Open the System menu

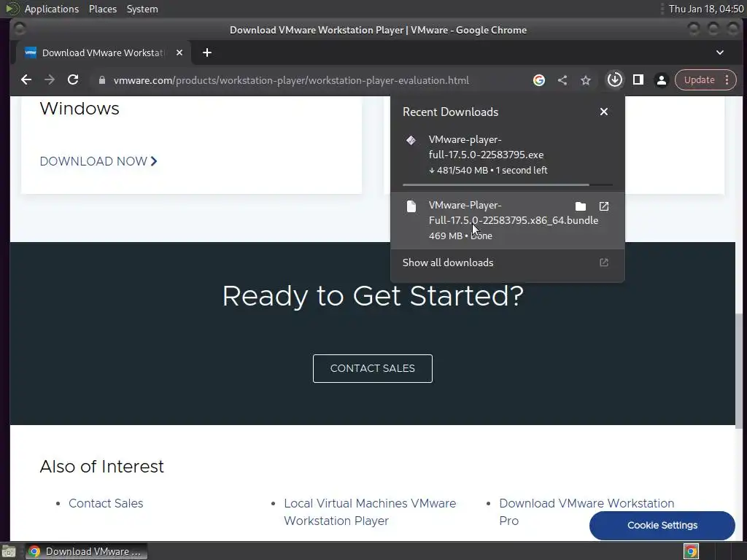(x=142, y=9)
